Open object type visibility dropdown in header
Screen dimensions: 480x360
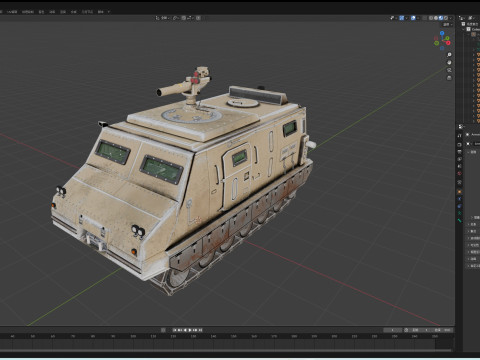tap(393, 18)
